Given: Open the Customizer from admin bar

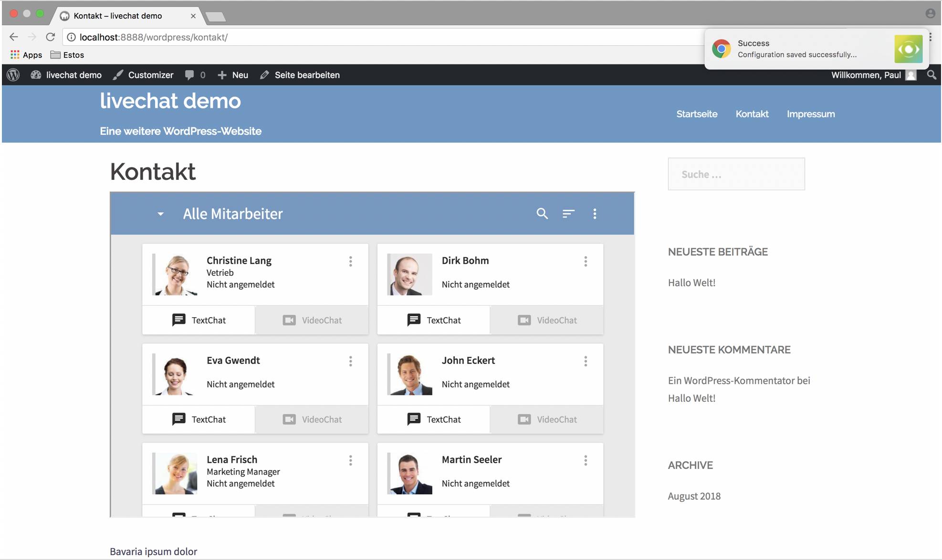Looking at the screenshot, I should pos(144,75).
